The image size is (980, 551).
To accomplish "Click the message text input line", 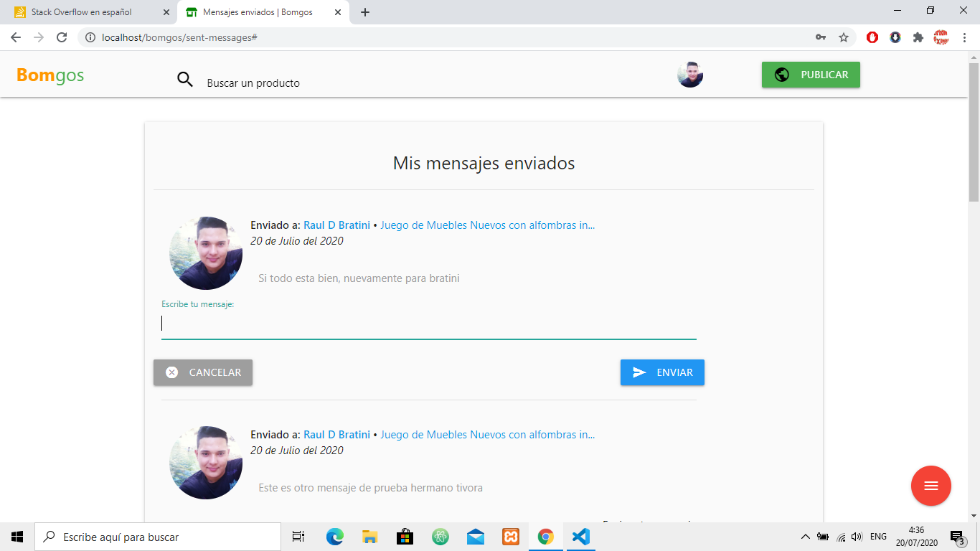I will pyautogui.click(x=429, y=324).
